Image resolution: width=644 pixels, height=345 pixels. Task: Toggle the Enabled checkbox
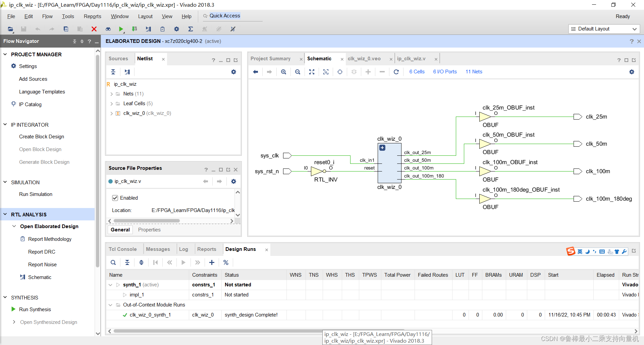tap(115, 198)
